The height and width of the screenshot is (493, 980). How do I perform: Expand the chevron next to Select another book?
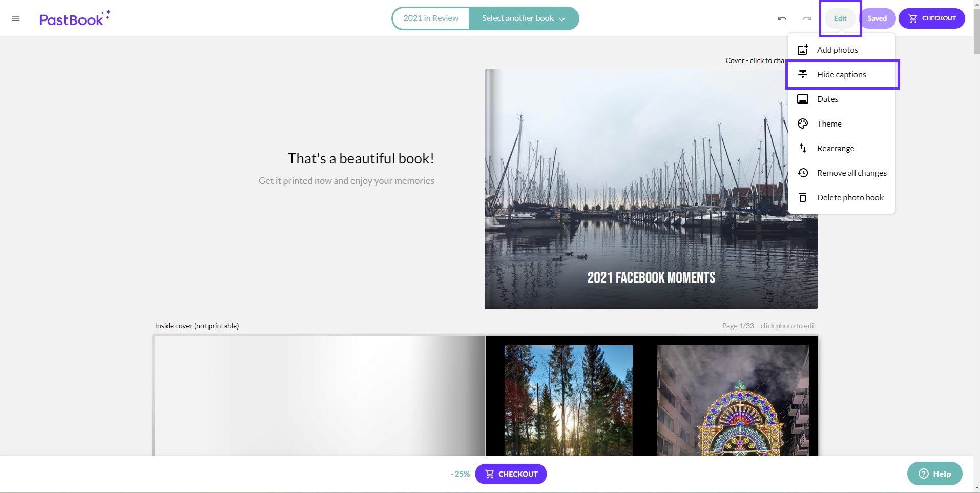(x=561, y=18)
